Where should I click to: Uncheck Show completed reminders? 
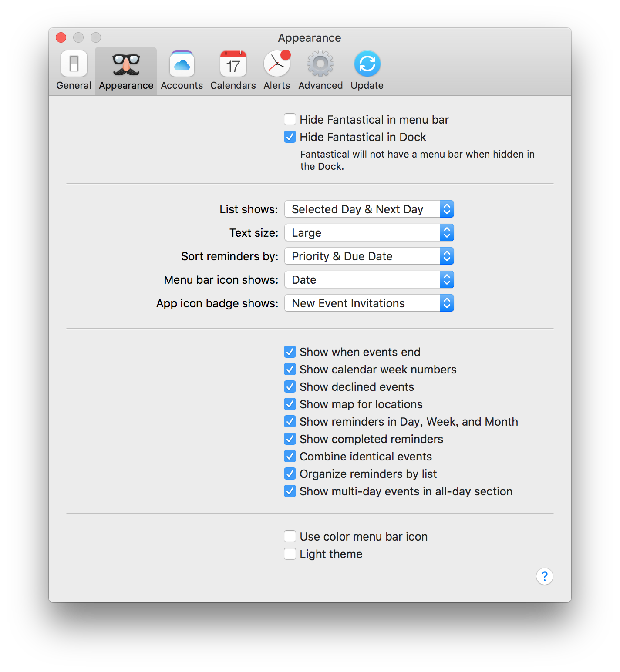point(290,439)
